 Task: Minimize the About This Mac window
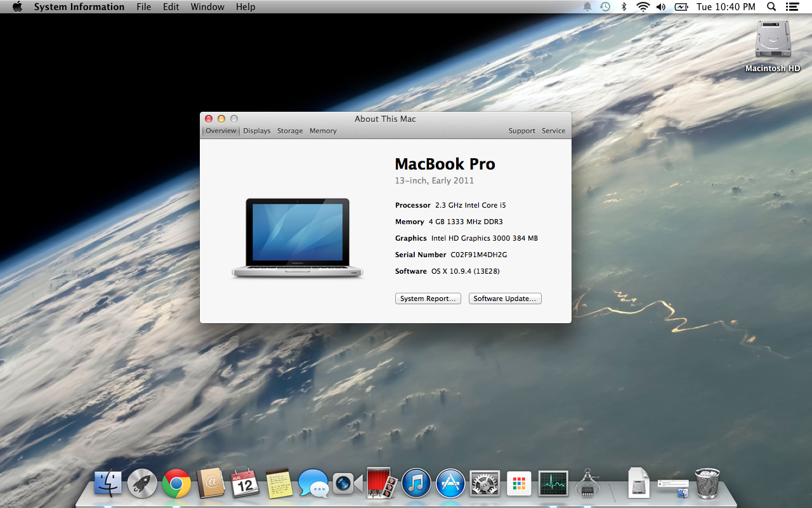click(x=221, y=119)
